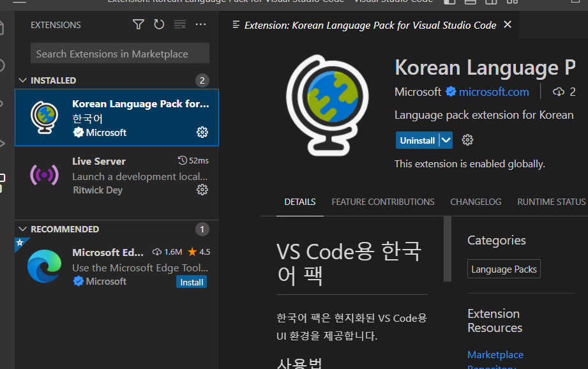The width and height of the screenshot is (588, 369).
Task: Click the 'Extension Resources' heading
Action: point(495,320)
